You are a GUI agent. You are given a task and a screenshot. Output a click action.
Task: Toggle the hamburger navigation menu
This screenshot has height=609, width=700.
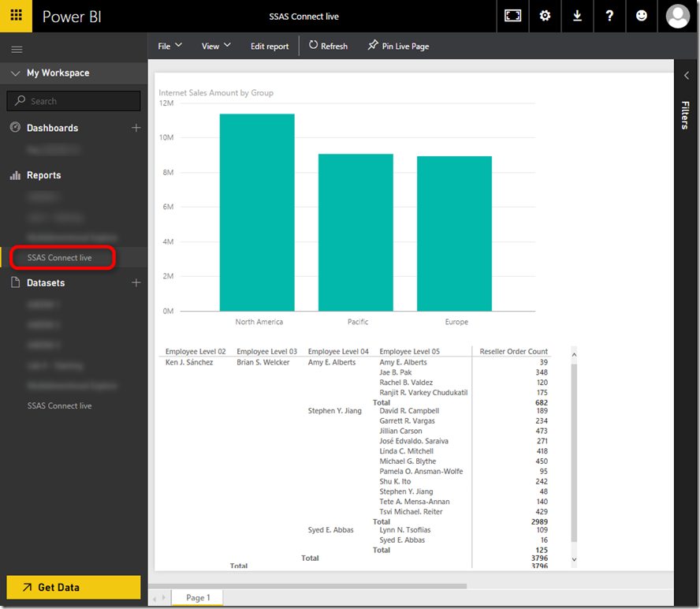point(17,49)
